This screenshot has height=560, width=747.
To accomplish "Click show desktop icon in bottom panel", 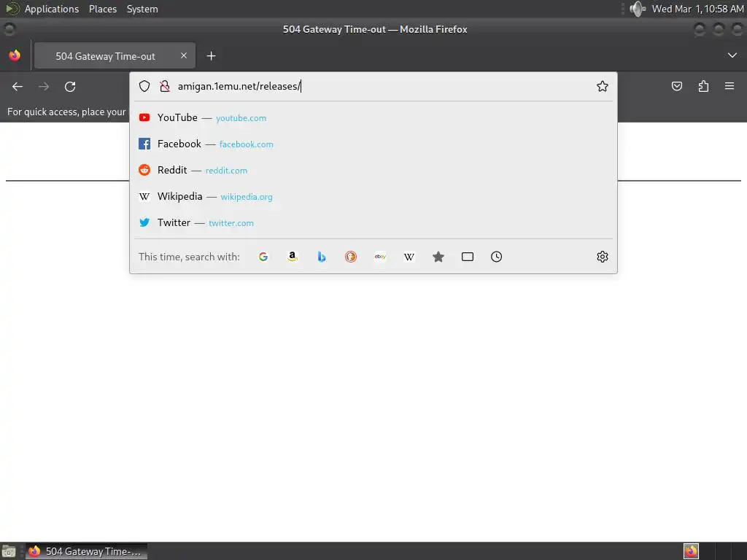I will 9,551.
